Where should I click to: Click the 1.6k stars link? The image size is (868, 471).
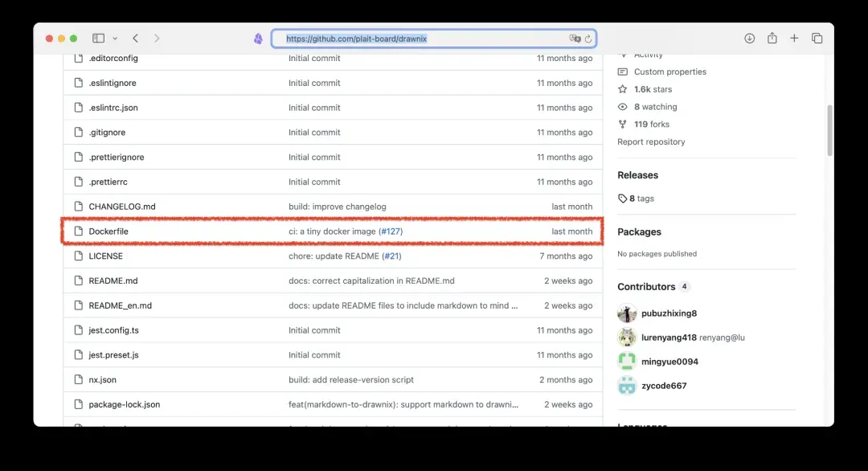(653, 89)
